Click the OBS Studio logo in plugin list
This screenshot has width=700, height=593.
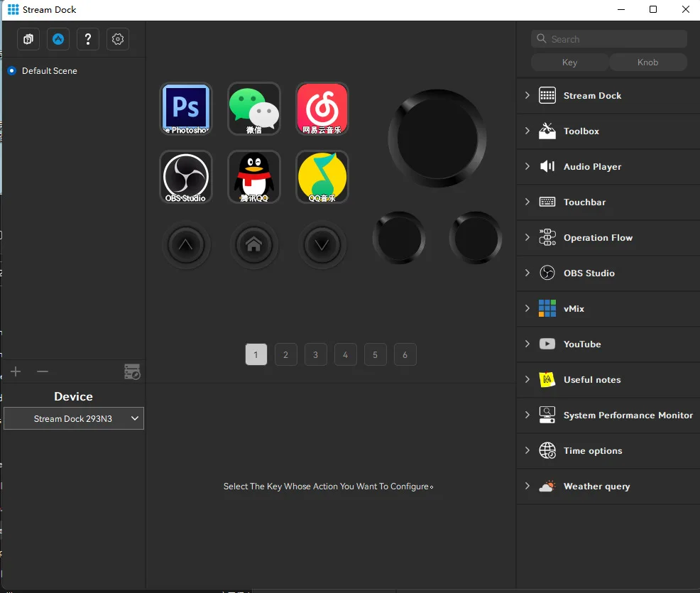pos(547,273)
